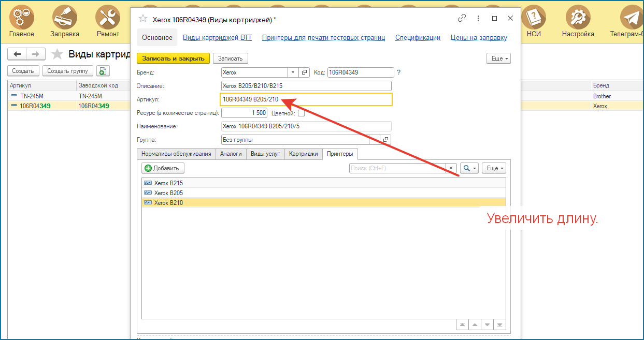Click the Brother brand cell
Image resolution: width=644 pixels, height=340 pixels.
pos(617,96)
